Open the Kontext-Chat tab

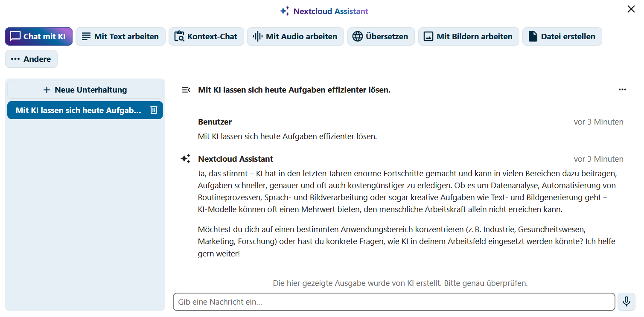[x=206, y=36]
